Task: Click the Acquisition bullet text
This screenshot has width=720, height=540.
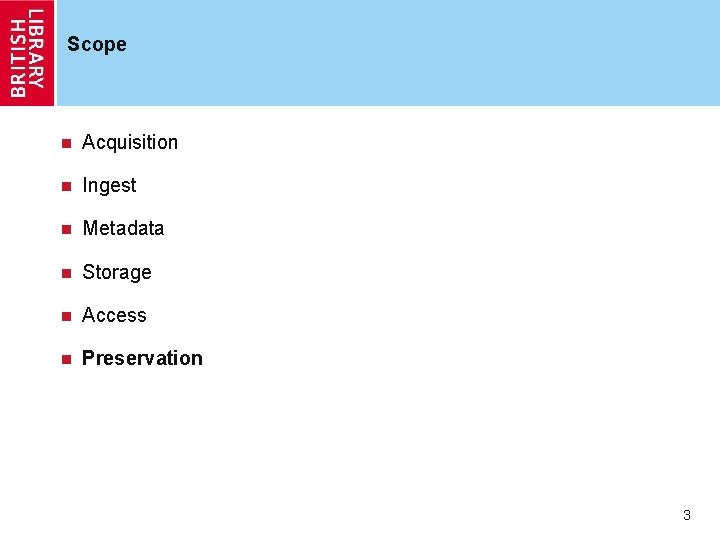Action: click(130, 142)
